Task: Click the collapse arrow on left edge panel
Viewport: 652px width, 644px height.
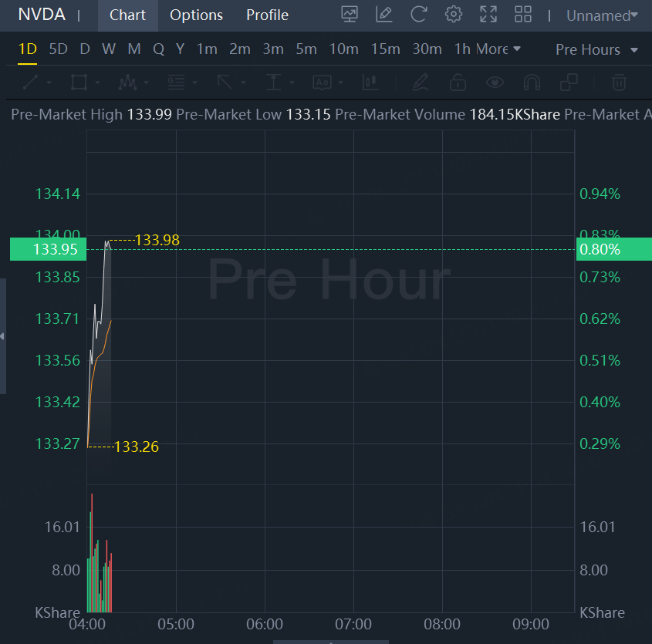Action: point(2,336)
